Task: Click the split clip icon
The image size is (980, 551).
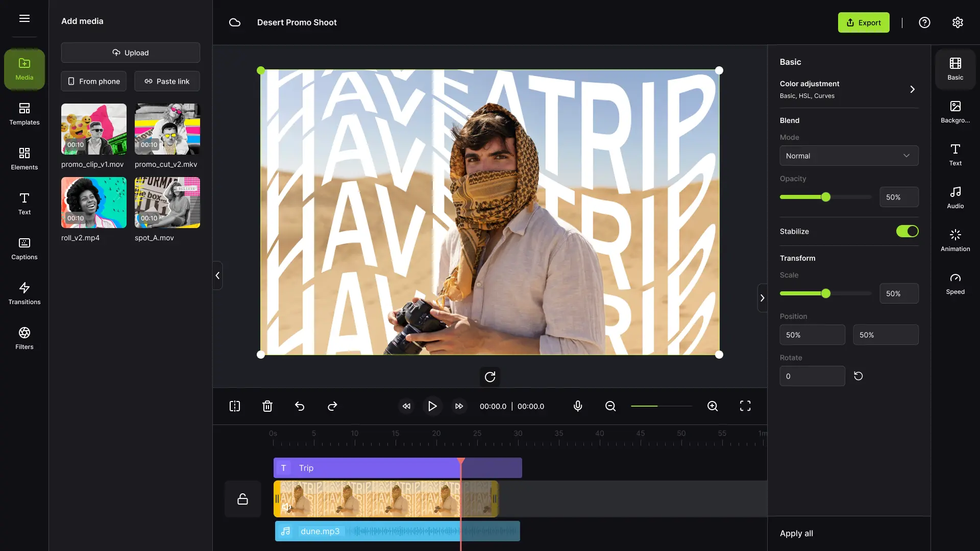Action: tap(235, 406)
